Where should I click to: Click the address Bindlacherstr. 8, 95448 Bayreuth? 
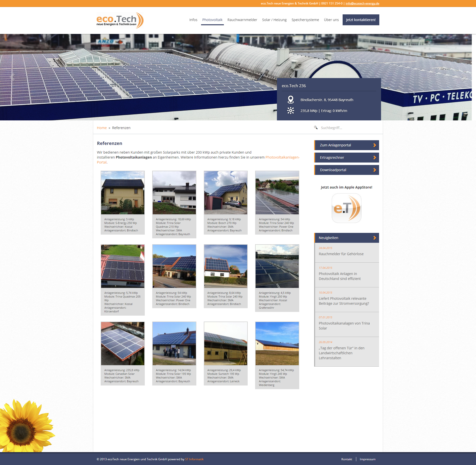327,100
